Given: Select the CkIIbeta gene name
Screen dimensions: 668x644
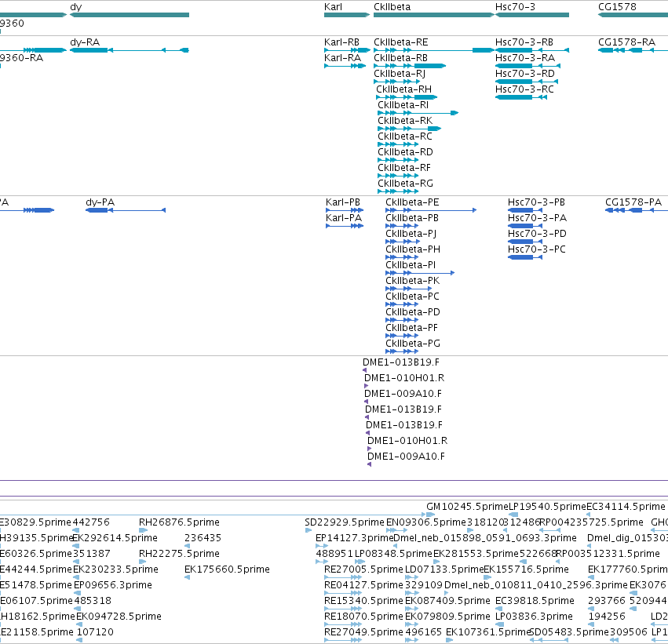Looking at the screenshot, I should (x=392, y=7).
